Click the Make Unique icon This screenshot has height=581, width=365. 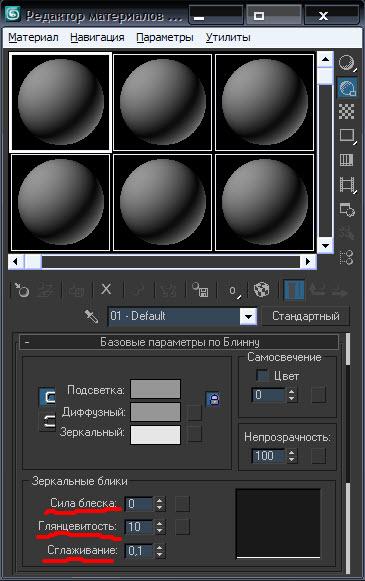coord(167,290)
